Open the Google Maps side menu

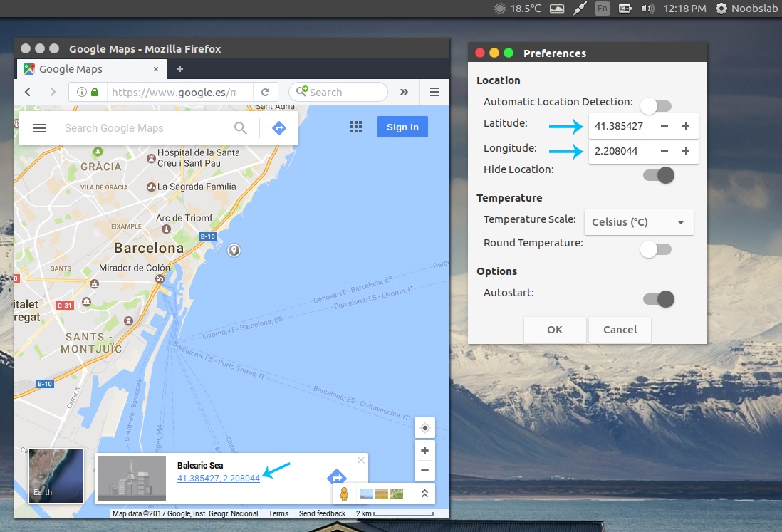point(39,128)
